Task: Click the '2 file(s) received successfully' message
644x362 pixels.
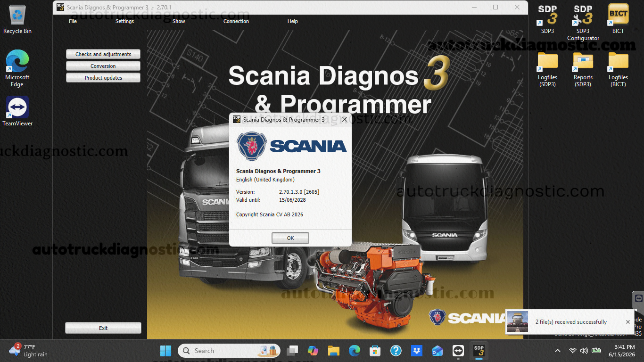Action: coord(571,322)
